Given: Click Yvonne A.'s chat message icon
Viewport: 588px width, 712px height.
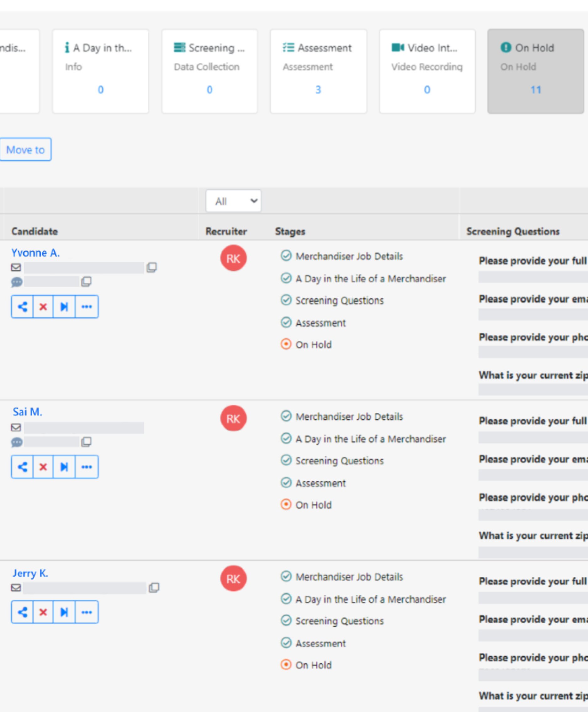Looking at the screenshot, I should [x=17, y=282].
